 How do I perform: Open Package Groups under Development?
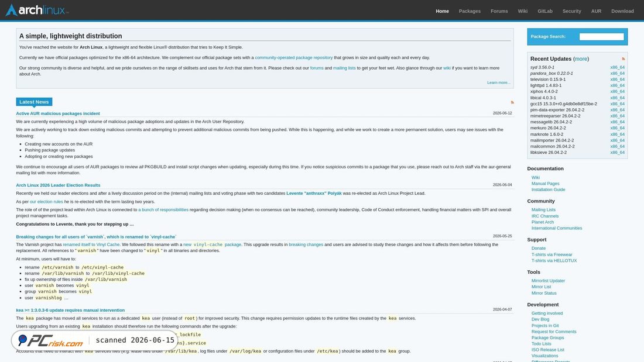(547, 338)
